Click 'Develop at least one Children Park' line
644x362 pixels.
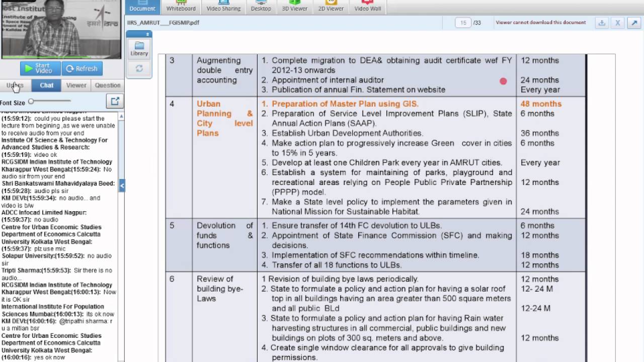(x=387, y=163)
